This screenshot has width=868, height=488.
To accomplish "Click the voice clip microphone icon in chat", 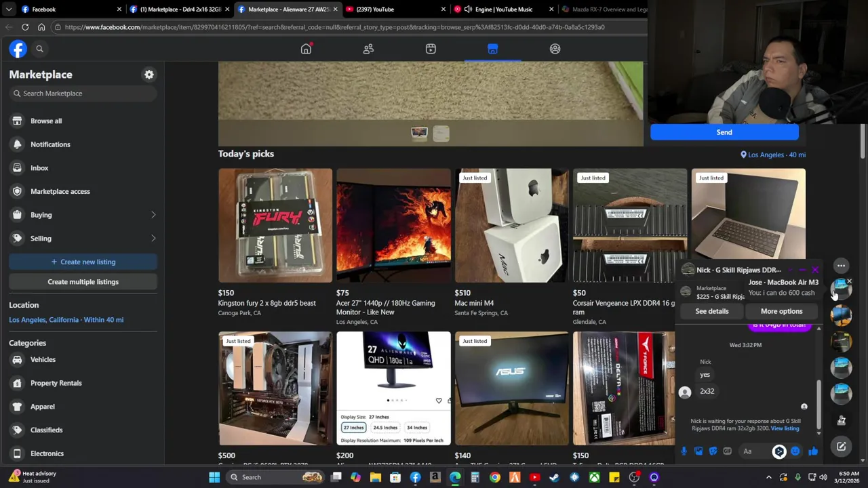I will pos(684,451).
